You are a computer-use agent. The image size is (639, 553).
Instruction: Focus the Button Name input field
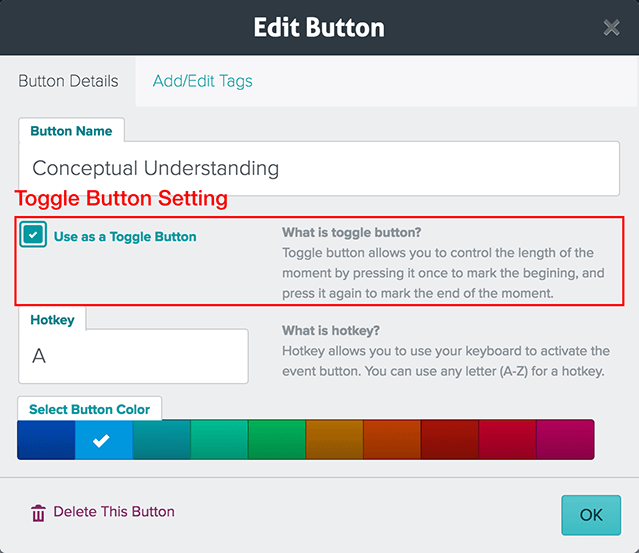pos(319,168)
